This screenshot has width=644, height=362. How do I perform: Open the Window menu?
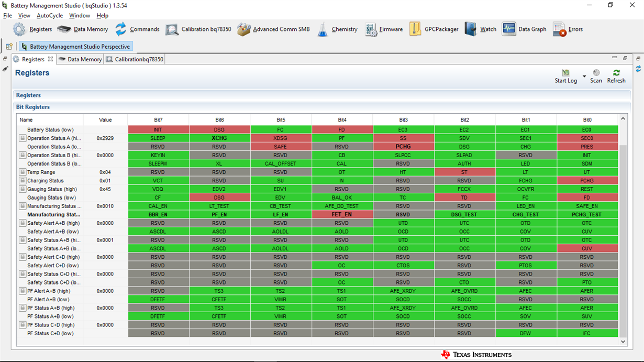click(x=80, y=16)
